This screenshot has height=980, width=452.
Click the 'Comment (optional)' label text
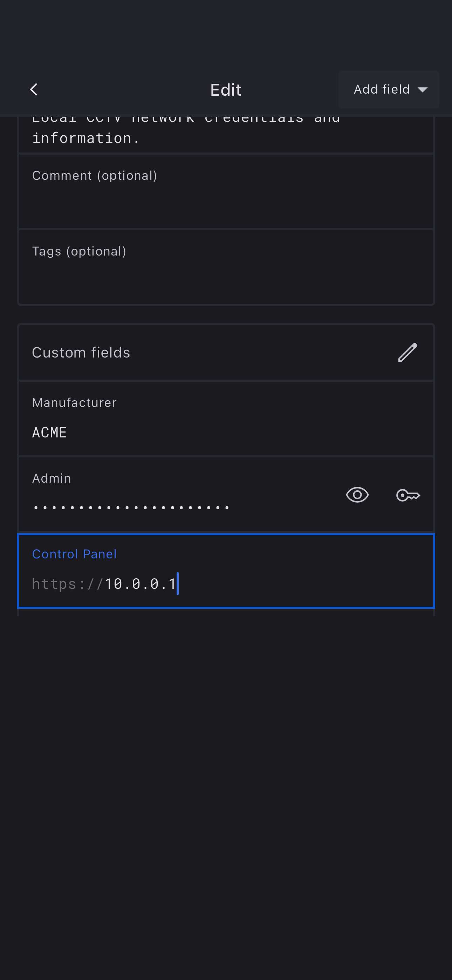(x=94, y=175)
